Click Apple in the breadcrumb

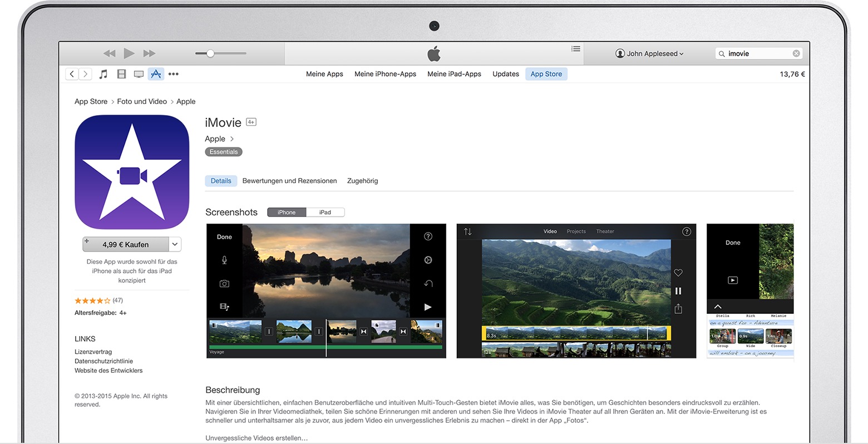[186, 101]
